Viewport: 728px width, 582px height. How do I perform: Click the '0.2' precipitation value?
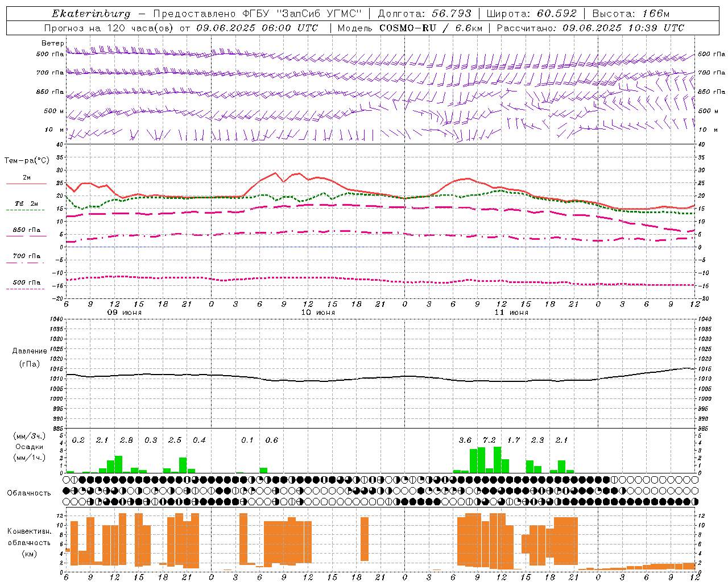[78, 440]
